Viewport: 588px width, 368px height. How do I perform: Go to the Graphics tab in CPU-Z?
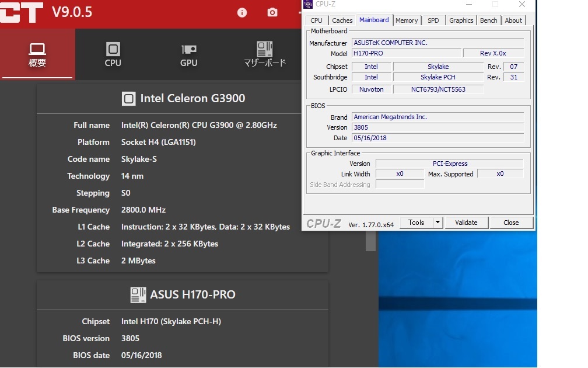(461, 20)
